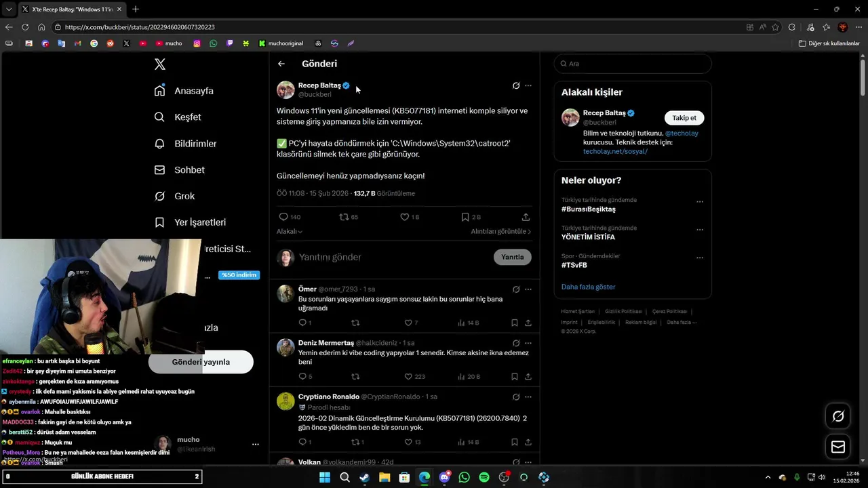
Task: Open the floating messages button
Action: coord(838,447)
